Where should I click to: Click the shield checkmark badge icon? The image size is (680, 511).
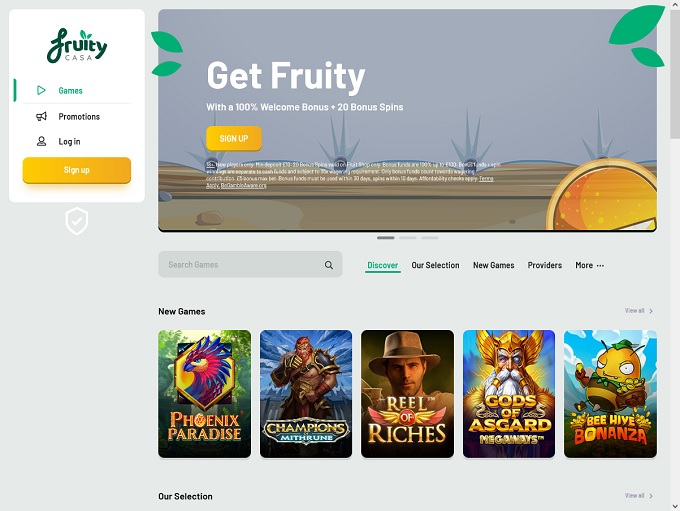pos(77,221)
